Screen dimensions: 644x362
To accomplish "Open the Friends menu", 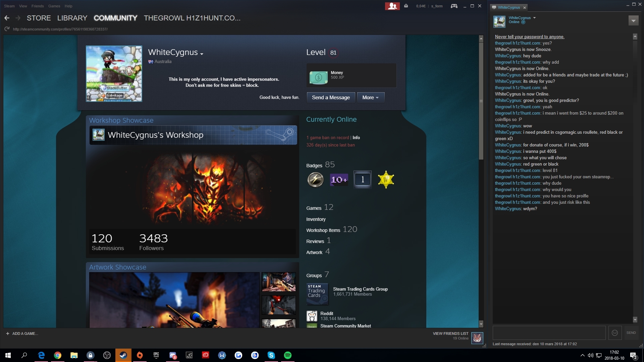I will 38,6.
